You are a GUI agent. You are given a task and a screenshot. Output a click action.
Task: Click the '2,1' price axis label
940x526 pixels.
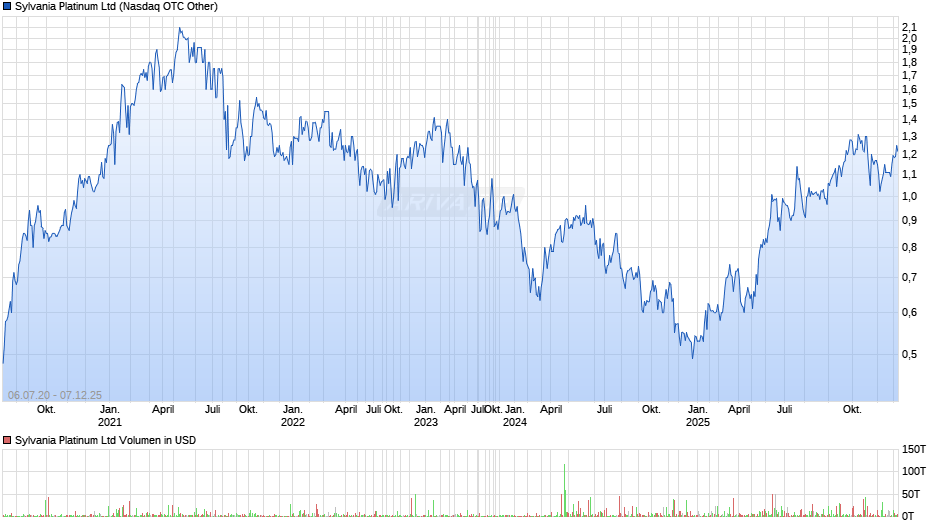(x=909, y=27)
